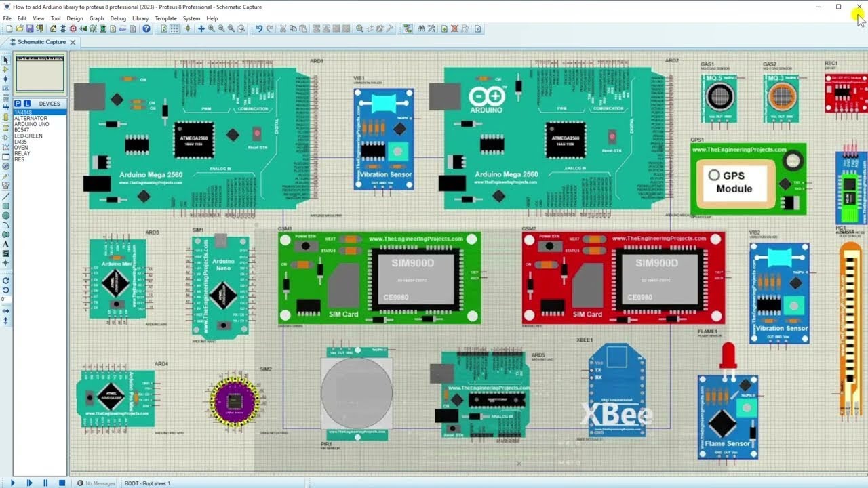
Task: Select the Generator mode tool
Action: (x=5, y=166)
